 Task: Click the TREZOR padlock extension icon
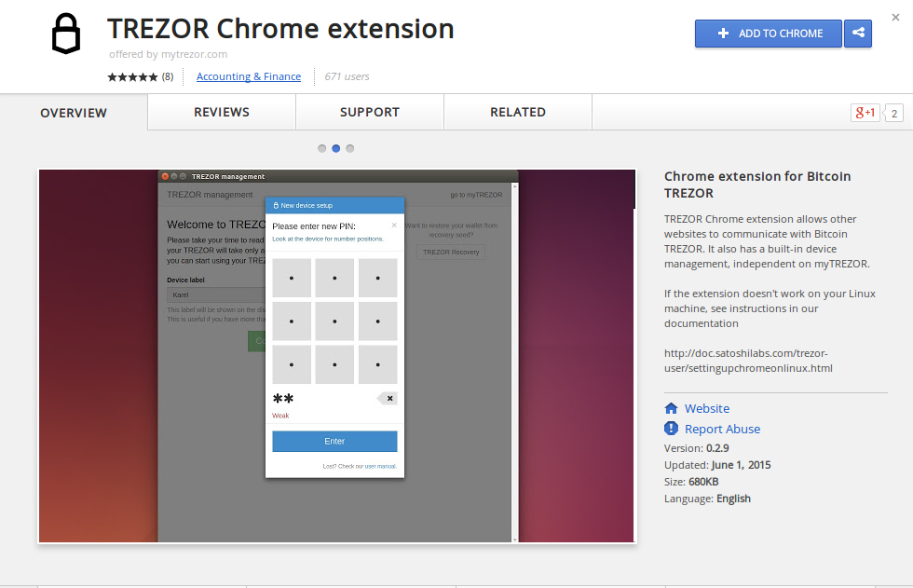click(66, 34)
